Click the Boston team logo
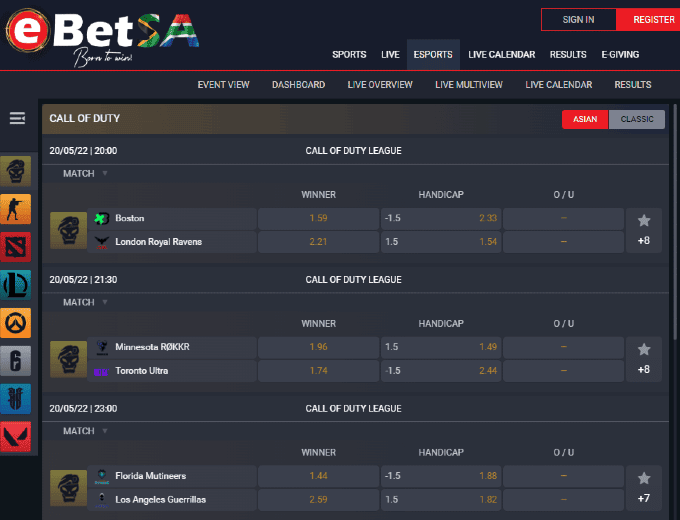 tap(101, 218)
